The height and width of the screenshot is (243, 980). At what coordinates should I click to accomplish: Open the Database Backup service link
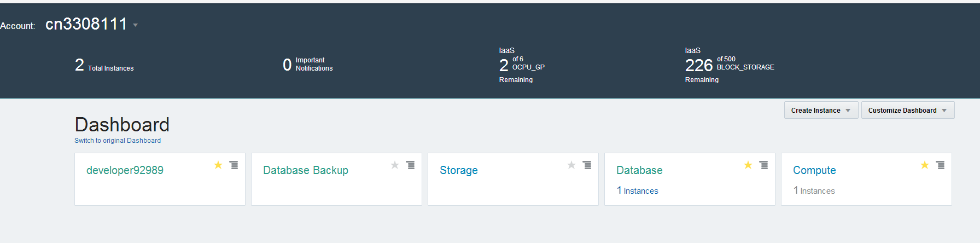coord(305,170)
